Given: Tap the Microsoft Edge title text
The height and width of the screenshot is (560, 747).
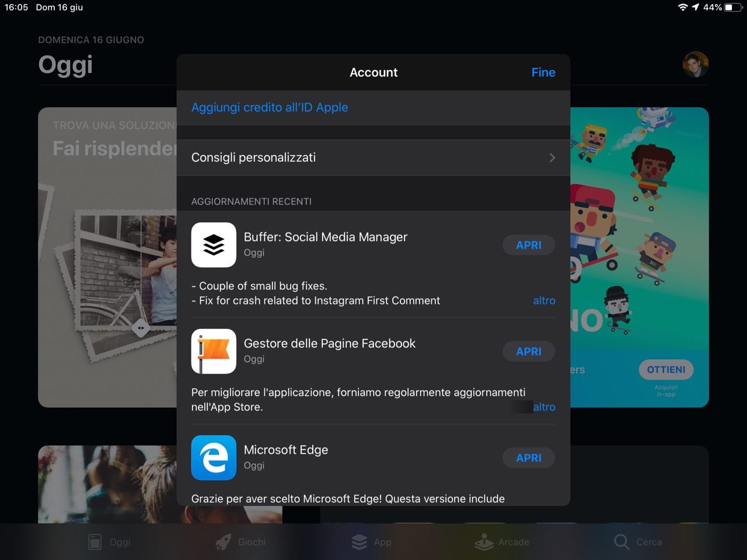Looking at the screenshot, I should click(x=286, y=450).
